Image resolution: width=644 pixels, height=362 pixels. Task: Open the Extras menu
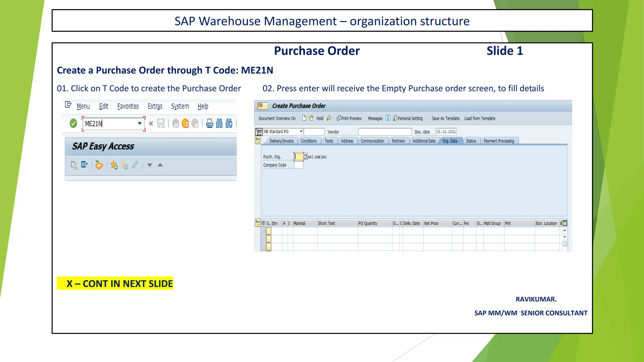(x=155, y=106)
